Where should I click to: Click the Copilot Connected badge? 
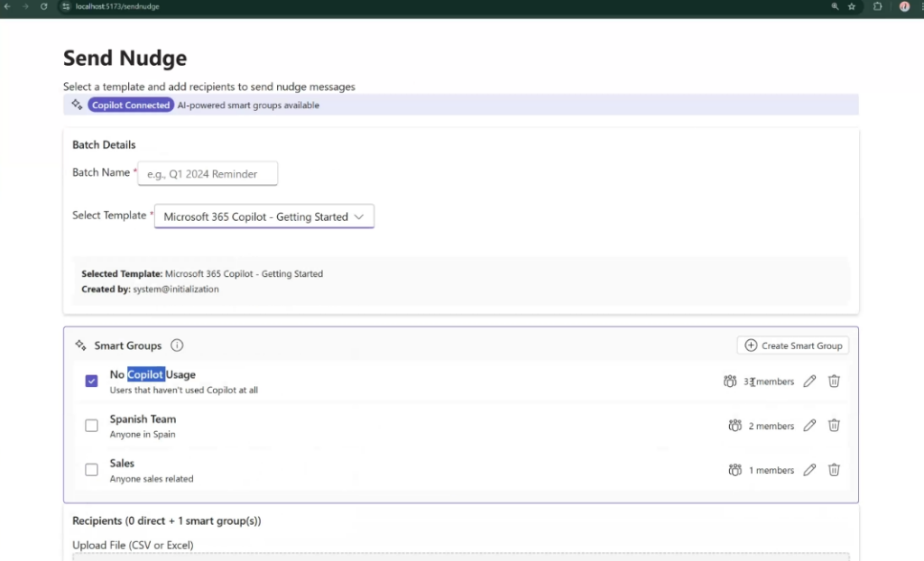coord(131,106)
